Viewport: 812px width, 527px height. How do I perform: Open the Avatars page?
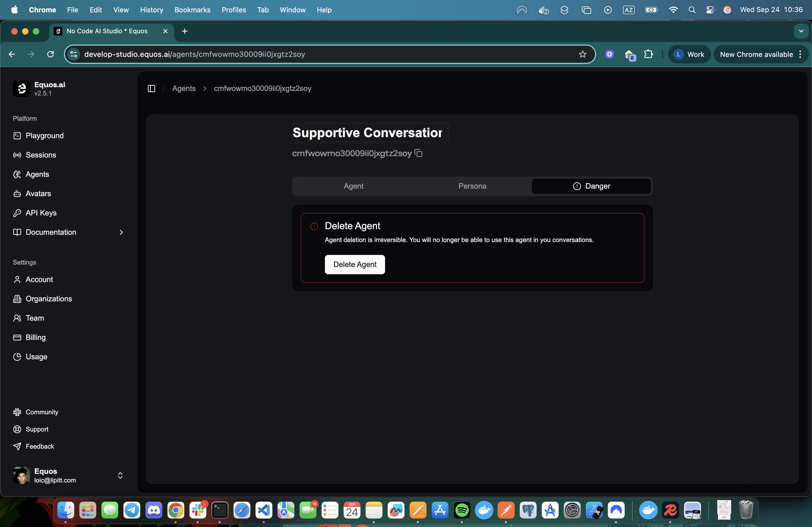tap(38, 194)
